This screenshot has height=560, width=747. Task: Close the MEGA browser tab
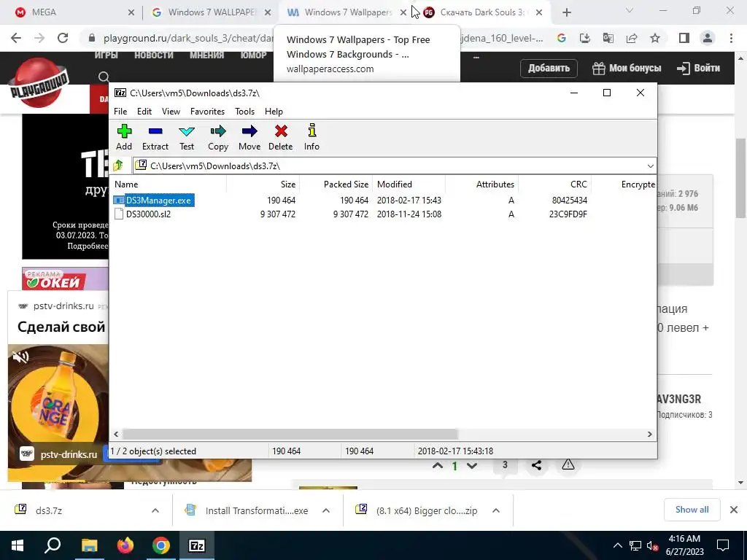[131, 13]
